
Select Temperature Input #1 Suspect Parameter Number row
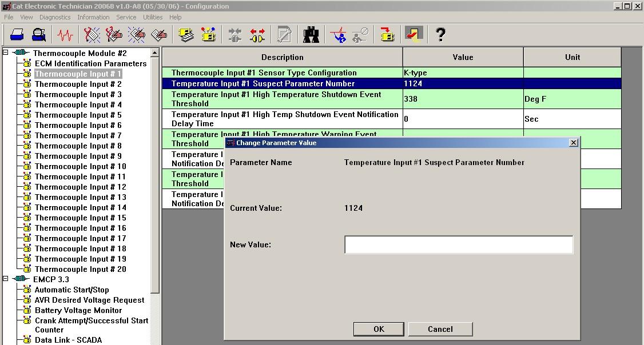pos(392,83)
